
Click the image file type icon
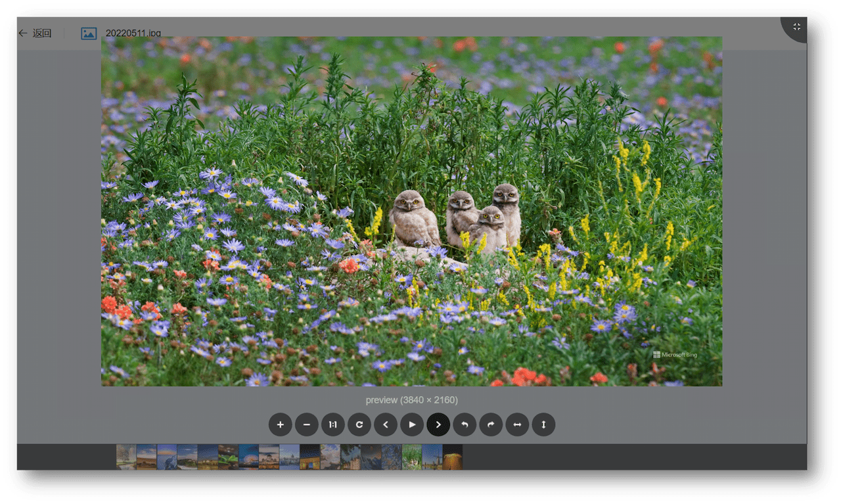coord(89,33)
